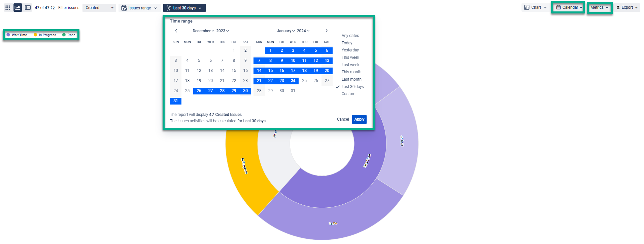Toggle the Done legend item
This screenshot has width=644, height=244.
tap(69, 35)
